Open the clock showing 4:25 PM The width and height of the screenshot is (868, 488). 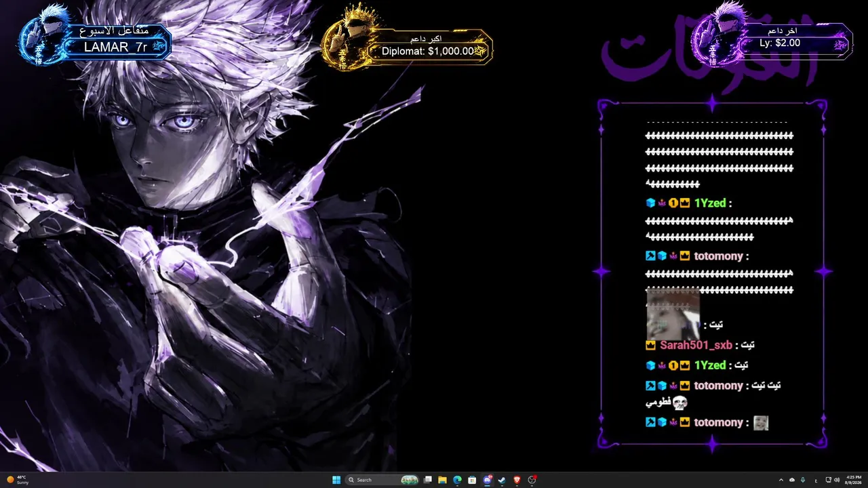point(854,480)
